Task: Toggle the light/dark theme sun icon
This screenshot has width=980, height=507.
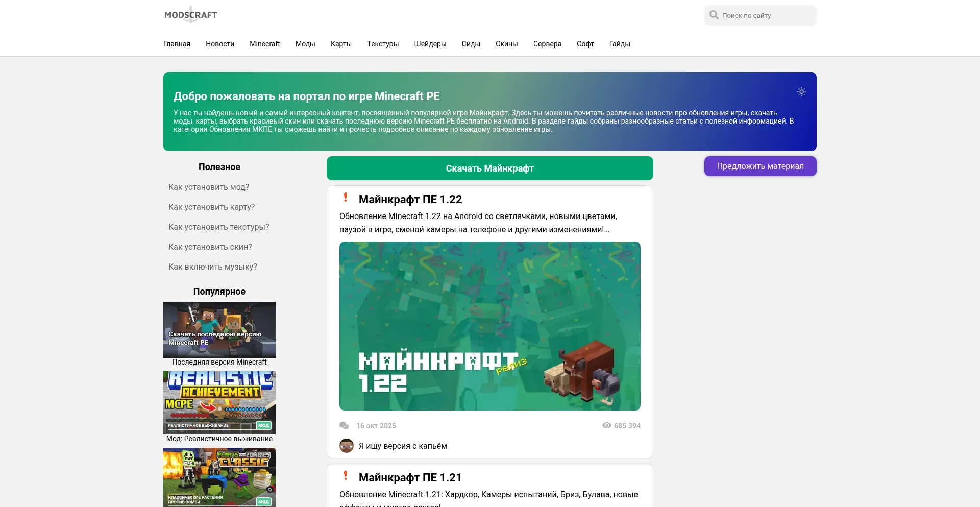Action: pos(801,92)
